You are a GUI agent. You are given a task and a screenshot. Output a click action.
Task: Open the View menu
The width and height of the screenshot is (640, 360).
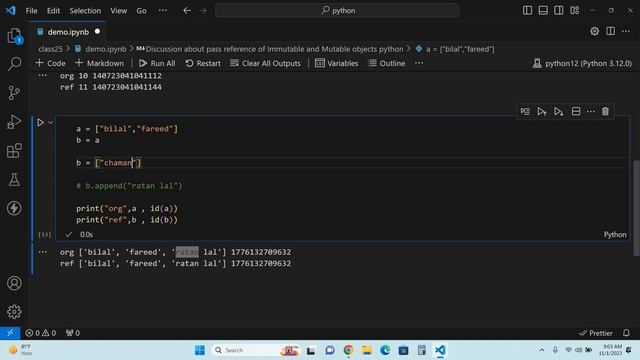[119, 11]
